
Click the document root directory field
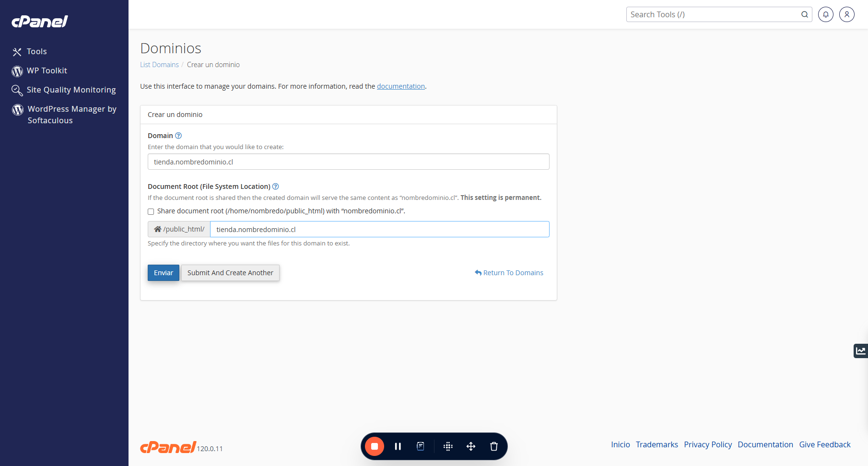(x=380, y=229)
